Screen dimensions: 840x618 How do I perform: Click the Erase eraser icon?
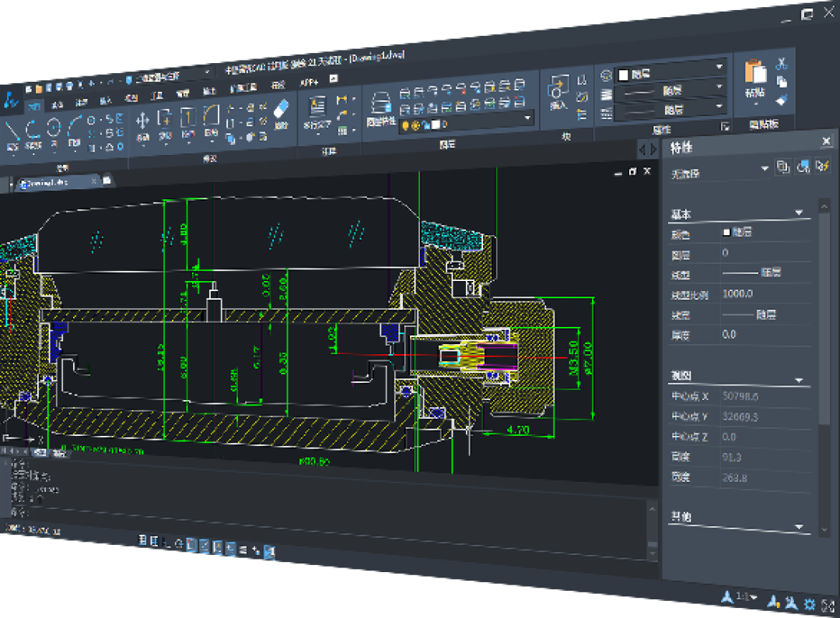(281, 109)
